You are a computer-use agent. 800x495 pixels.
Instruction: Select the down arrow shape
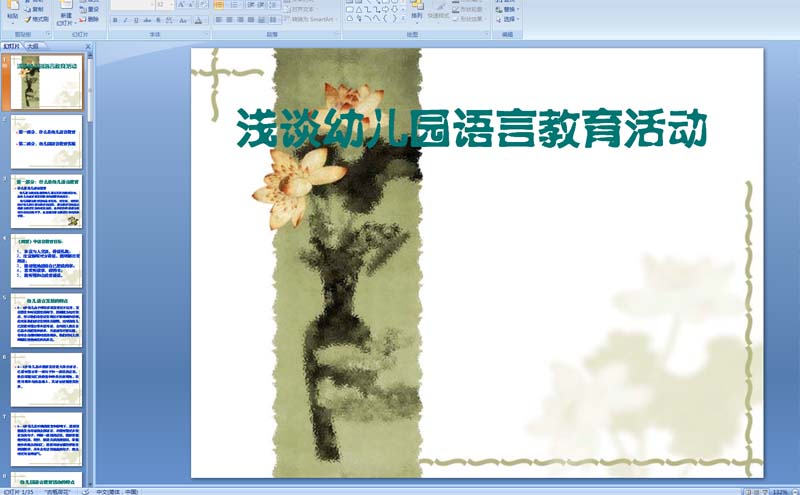pyautogui.click(x=394, y=10)
